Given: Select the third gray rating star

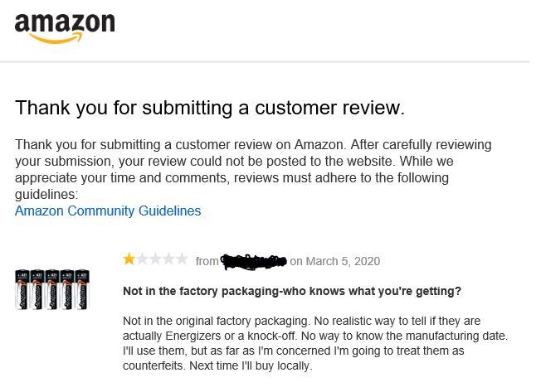Looking at the screenshot, I should [x=155, y=259].
